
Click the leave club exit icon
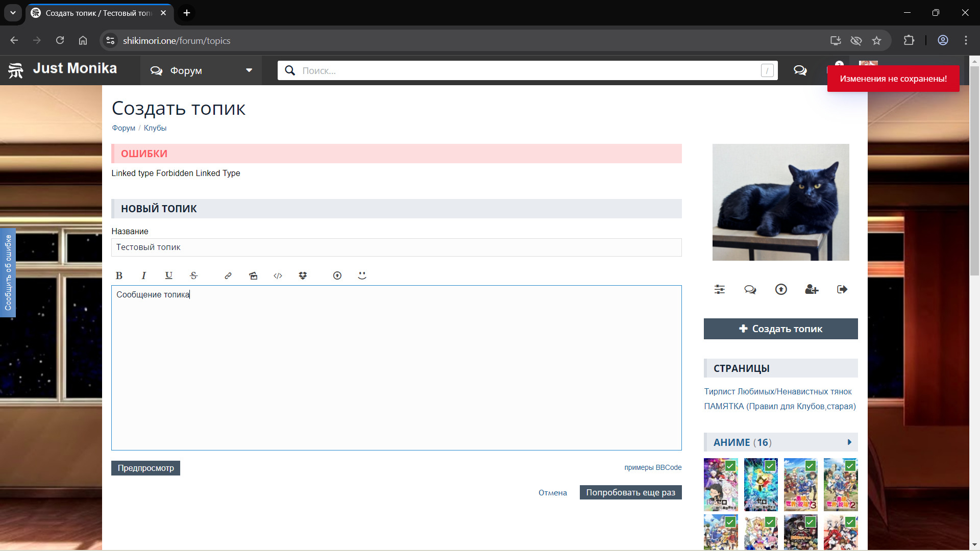tap(842, 289)
